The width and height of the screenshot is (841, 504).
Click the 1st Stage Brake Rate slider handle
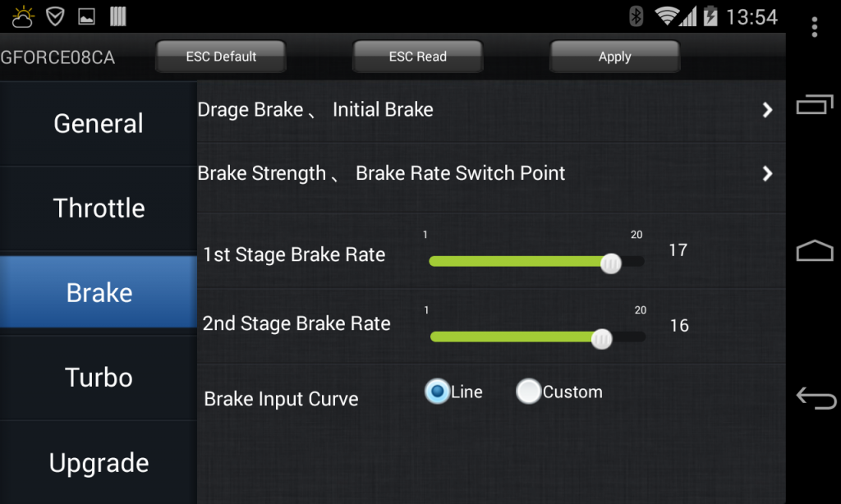pos(610,263)
